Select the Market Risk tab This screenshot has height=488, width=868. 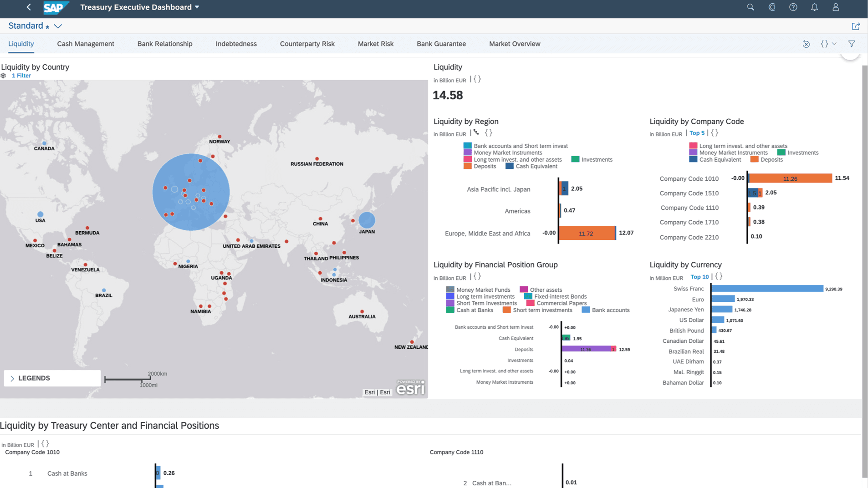coord(376,44)
